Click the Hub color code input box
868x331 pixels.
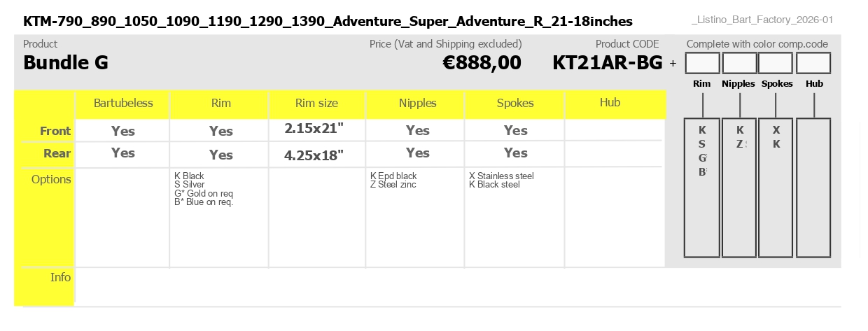pyautogui.click(x=813, y=63)
